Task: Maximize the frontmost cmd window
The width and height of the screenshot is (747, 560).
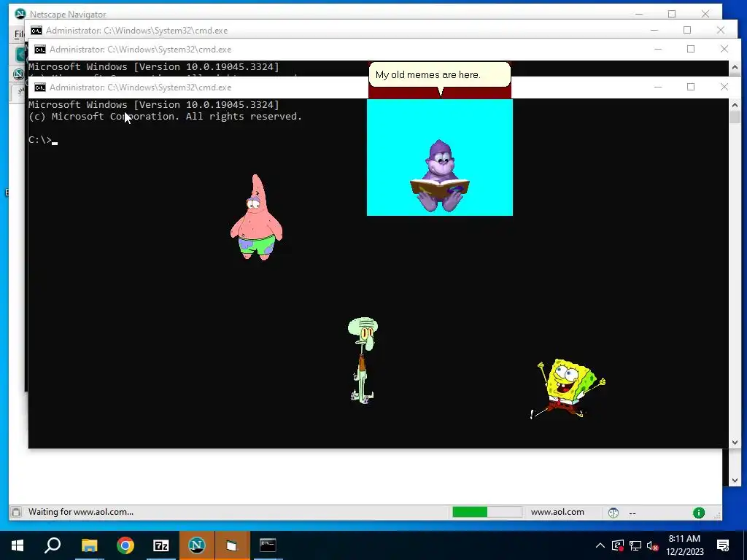Action: pyautogui.click(x=691, y=87)
